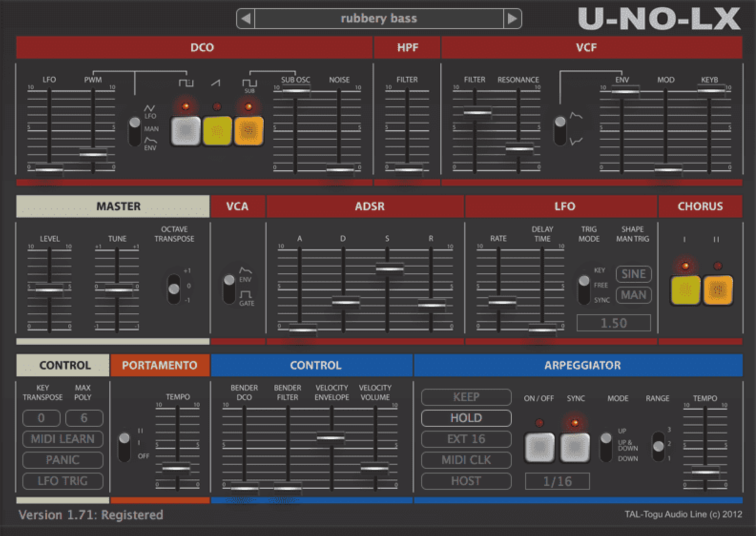Click the ADSR decay slider handle
This screenshot has height=536, width=756.
click(x=345, y=302)
